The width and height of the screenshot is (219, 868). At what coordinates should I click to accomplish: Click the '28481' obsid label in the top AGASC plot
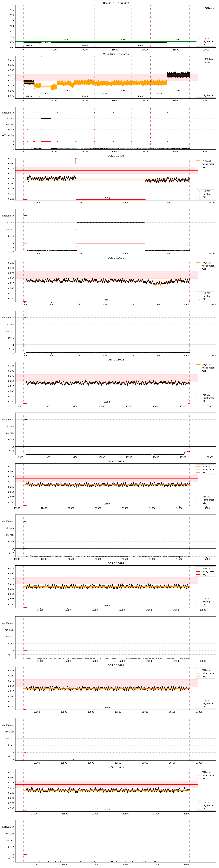coord(178,39)
